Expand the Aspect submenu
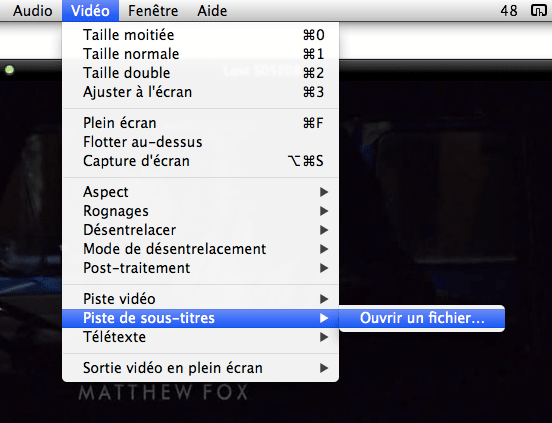This screenshot has width=552, height=423. 200,192
